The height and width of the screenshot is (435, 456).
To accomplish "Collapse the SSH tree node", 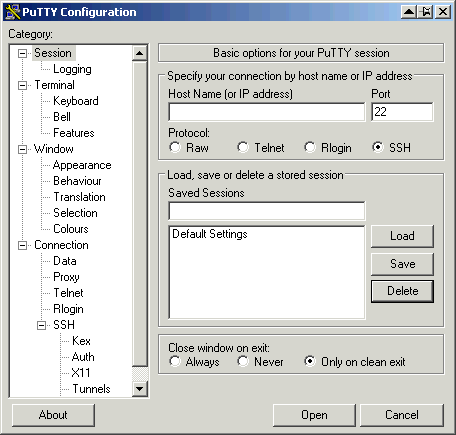I will 41,325.
